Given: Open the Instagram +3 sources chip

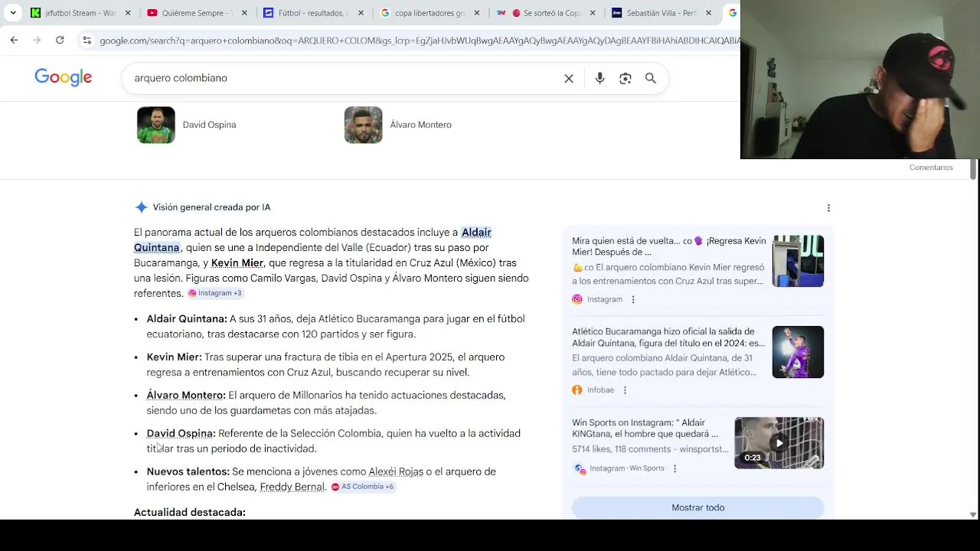Looking at the screenshot, I should (215, 293).
